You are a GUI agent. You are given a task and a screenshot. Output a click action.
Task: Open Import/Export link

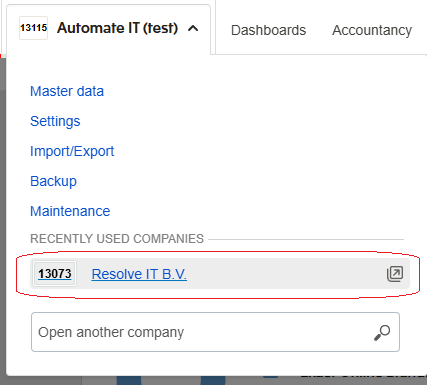tap(72, 151)
